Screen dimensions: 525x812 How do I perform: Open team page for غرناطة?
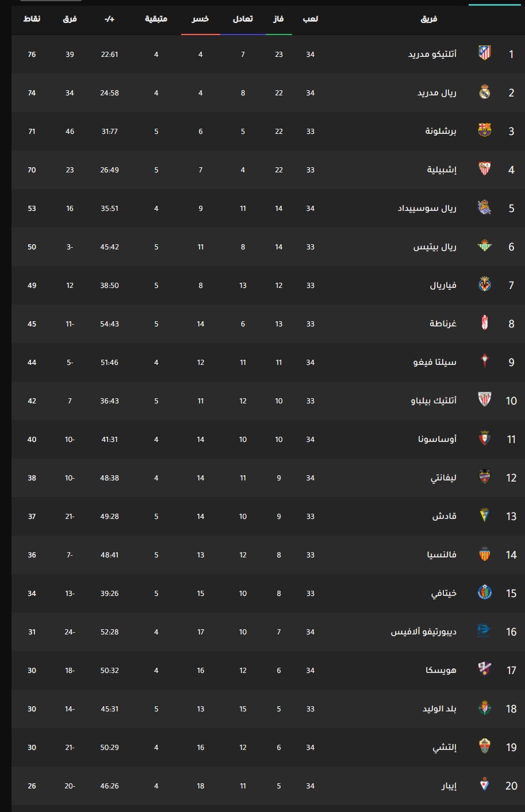443,324
